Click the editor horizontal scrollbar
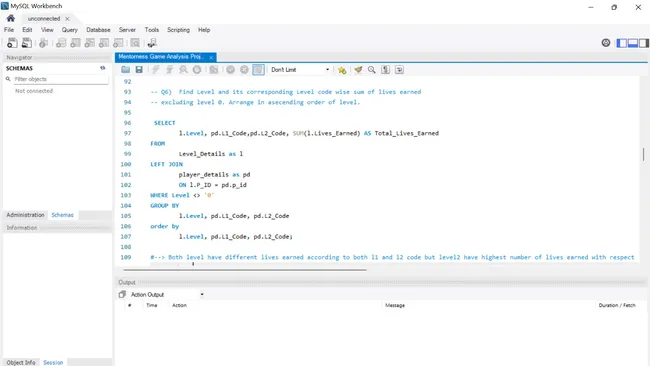The width and height of the screenshot is (650, 366). (x=245, y=270)
